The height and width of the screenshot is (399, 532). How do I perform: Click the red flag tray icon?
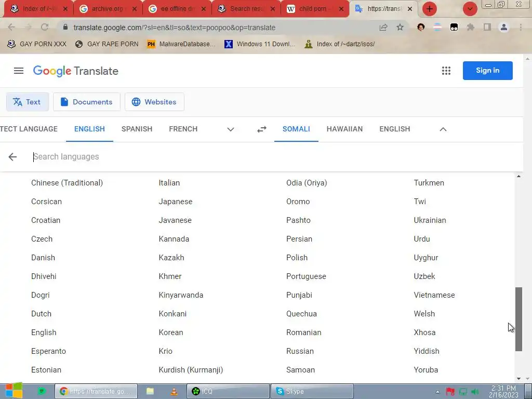tap(450, 392)
